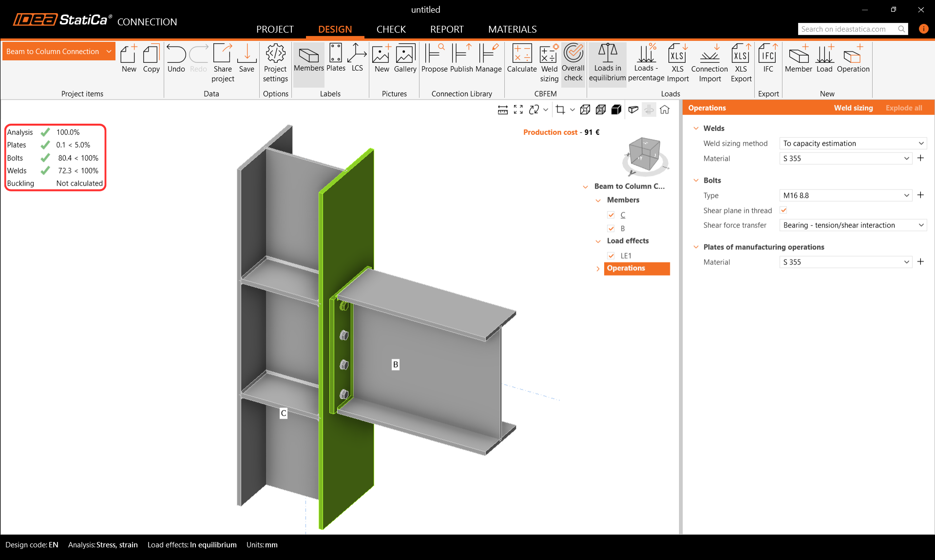The image size is (935, 560).
Task: Save the project
Action: [247, 58]
